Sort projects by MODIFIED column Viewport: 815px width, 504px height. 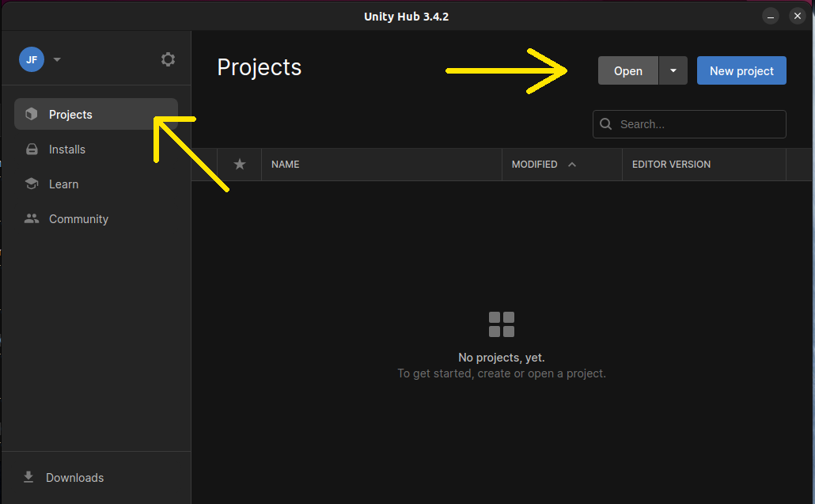534,165
